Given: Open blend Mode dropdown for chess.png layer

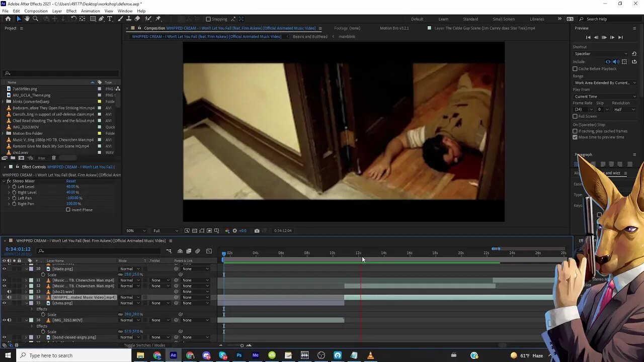Looking at the screenshot, I should 130,303.
